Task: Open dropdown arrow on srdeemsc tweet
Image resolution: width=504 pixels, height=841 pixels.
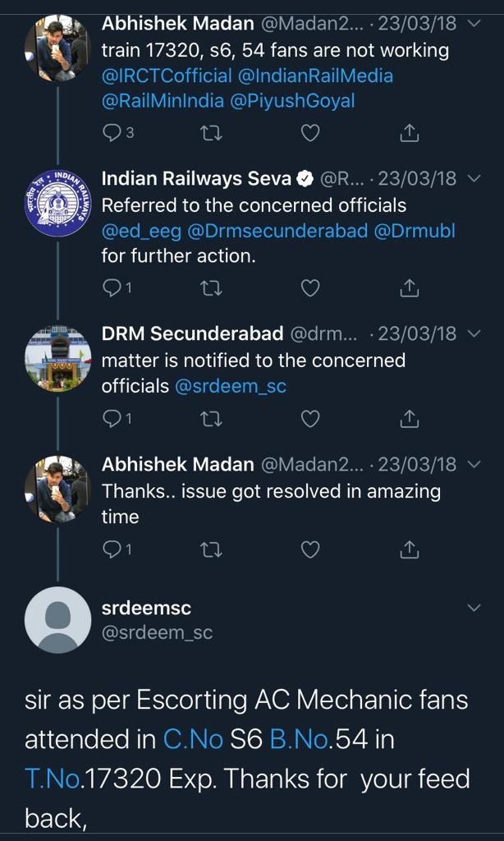Action: coord(474,608)
